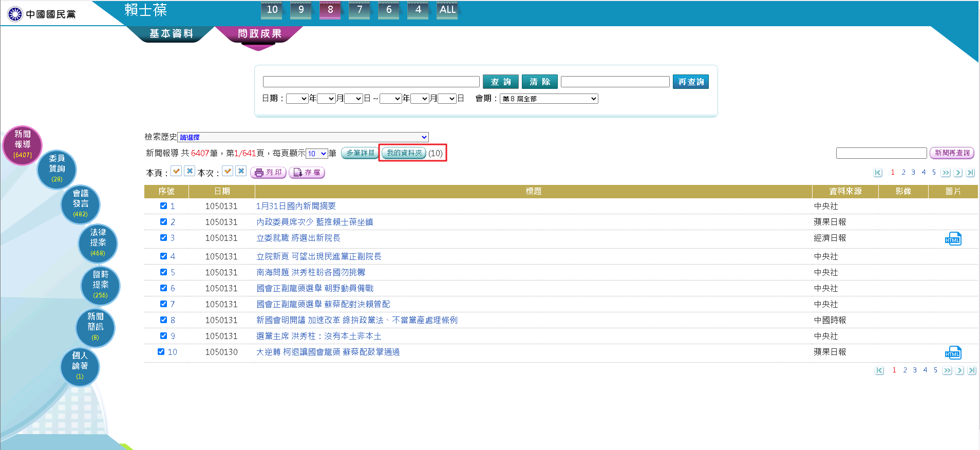Uncheck the checkbox for row 10
This screenshot has height=450, width=980.
pos(161,352)
